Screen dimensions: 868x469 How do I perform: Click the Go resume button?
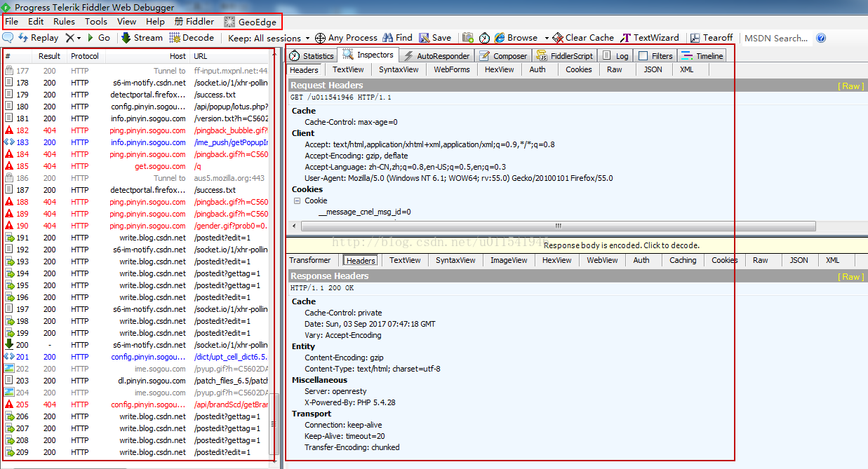click(x=98, y=38)
